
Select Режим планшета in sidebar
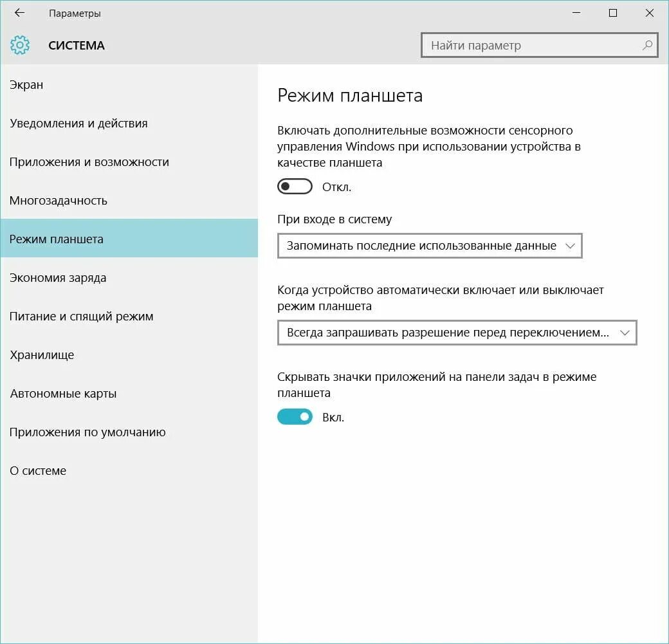point(129,239)
